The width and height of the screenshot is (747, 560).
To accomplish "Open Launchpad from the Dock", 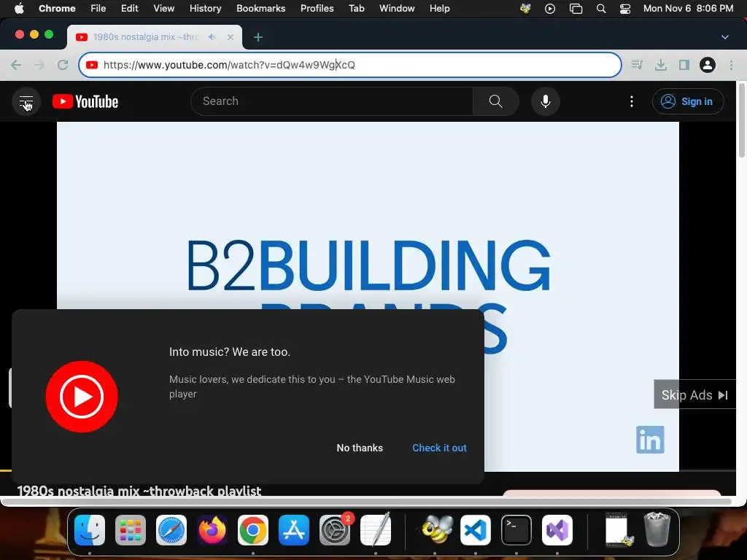I will click(x=131, y=530).
